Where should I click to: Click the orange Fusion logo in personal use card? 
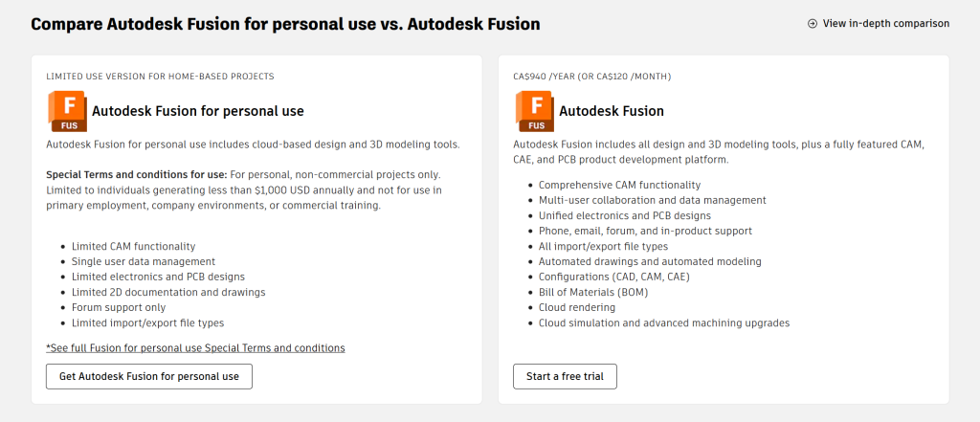pos(67,111)
